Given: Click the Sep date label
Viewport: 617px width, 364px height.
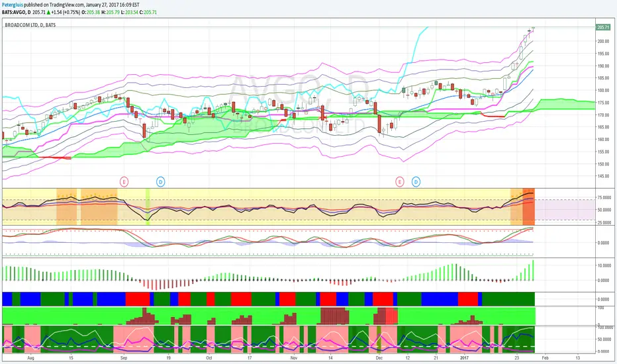Looking at the screenshot, I should (x=124, y=358).
